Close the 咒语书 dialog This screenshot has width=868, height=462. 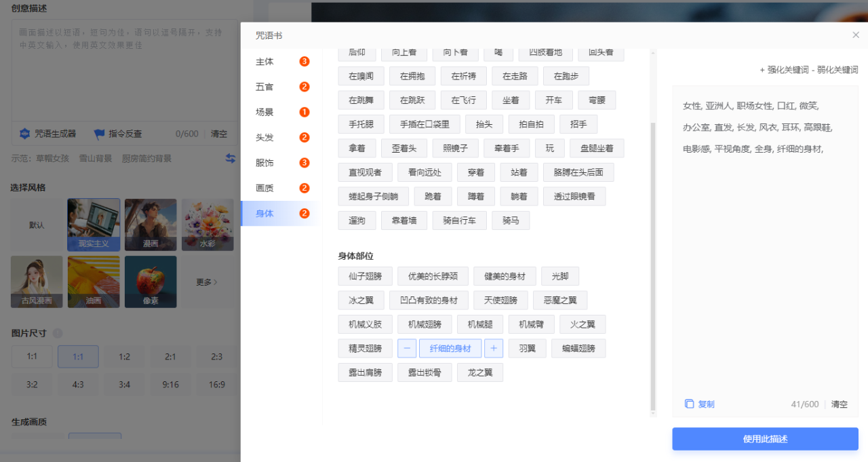855,35
